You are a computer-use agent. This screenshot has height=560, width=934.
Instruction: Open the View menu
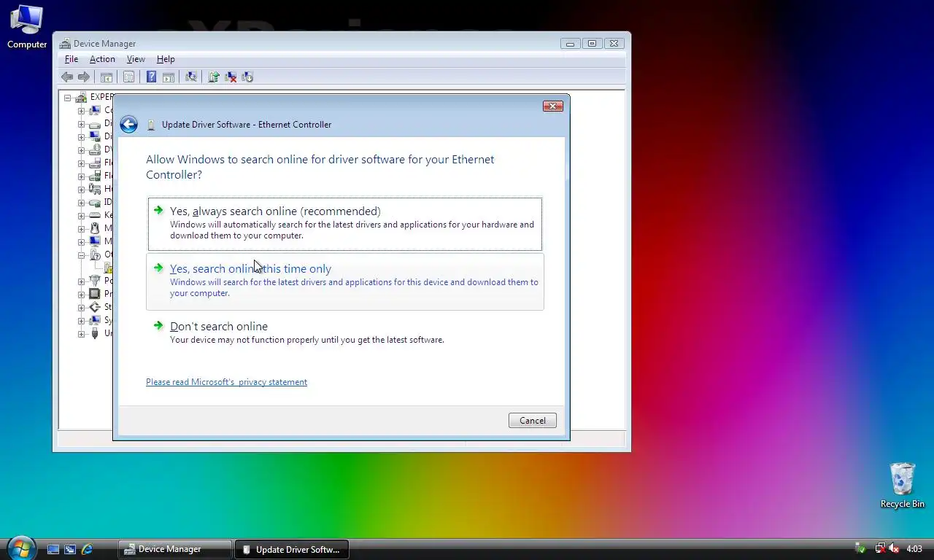[136, 59]
